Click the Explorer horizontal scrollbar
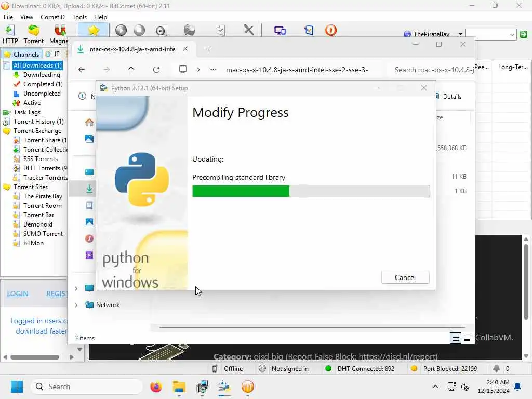Image resolution: width=532 pixels, height=399 pixels. pyautogui.click(x=312, y=328)
